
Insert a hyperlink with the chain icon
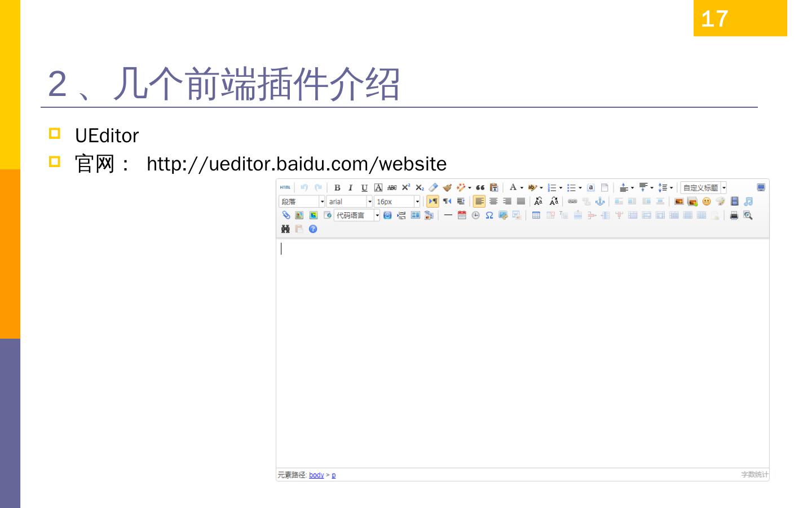coord(572,202)
